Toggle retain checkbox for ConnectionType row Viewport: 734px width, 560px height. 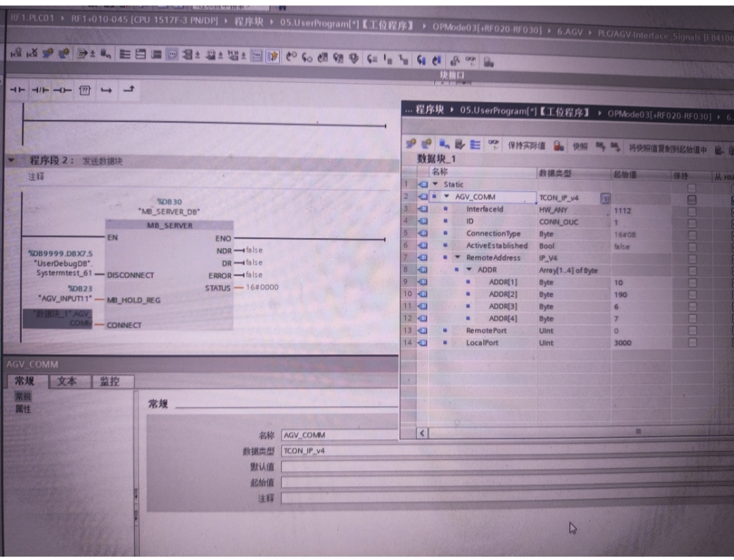click(x=691, y=236)
